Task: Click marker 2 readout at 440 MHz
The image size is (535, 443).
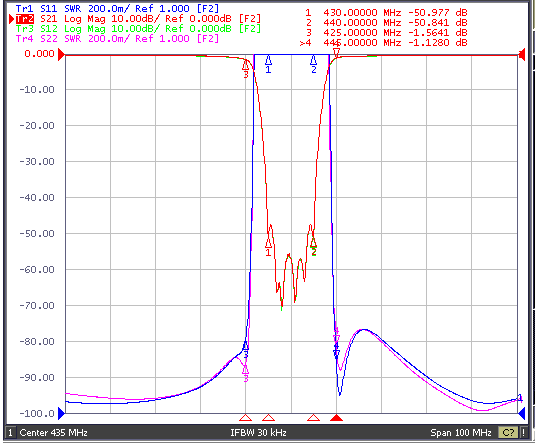Action: 386,23
